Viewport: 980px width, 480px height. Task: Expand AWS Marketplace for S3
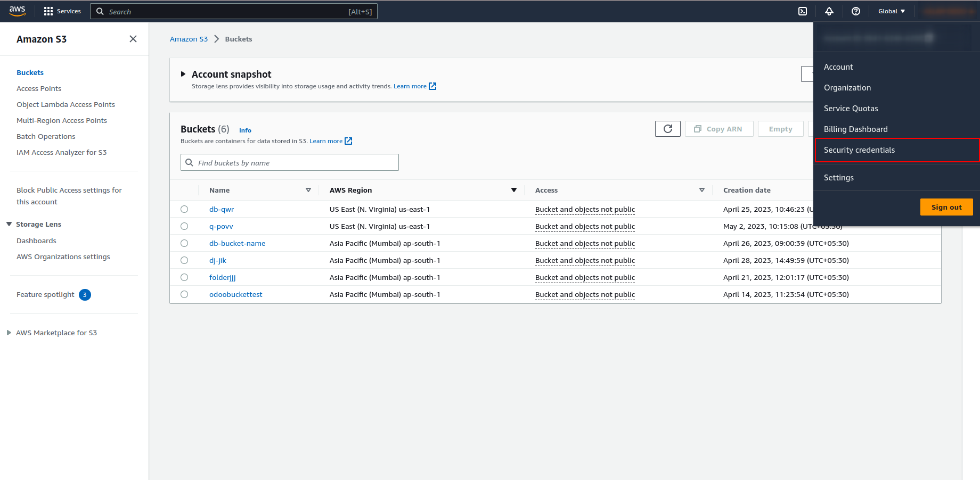tap(9, 333)
